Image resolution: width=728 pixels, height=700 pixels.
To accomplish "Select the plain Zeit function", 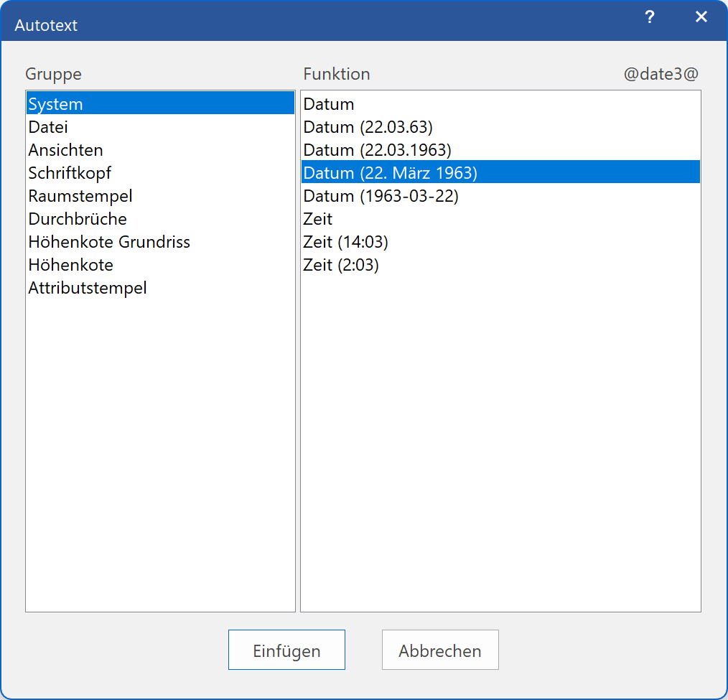I will (x=318, y=219).
